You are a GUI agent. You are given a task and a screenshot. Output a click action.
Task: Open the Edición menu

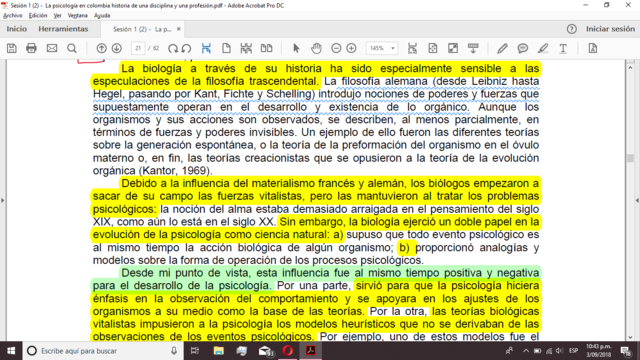[38, 16]
